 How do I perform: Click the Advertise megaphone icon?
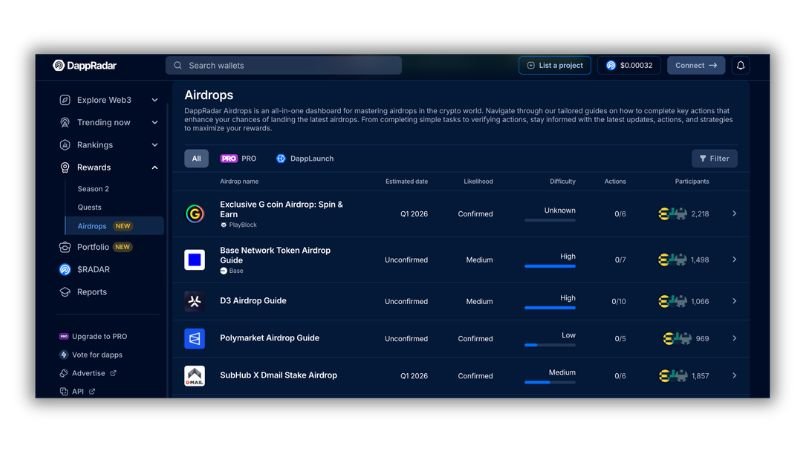tap(64, 373)
